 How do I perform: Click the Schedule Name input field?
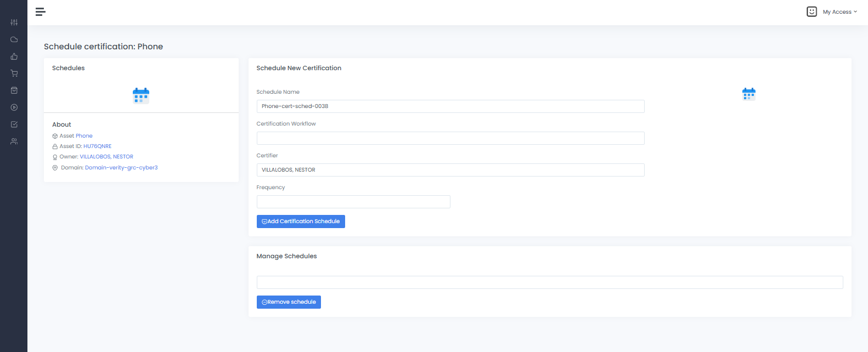(x=450, y=106)
